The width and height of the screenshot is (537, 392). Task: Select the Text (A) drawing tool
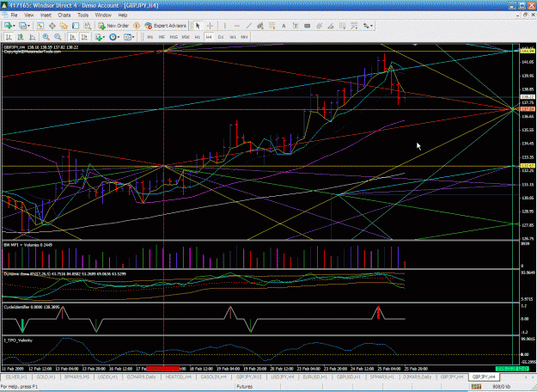point(284,26)
